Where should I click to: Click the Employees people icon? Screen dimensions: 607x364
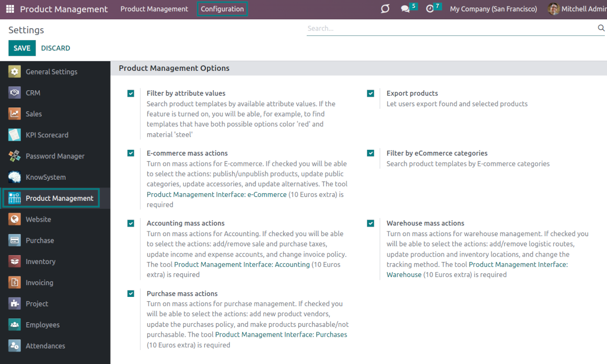point(15,325)
